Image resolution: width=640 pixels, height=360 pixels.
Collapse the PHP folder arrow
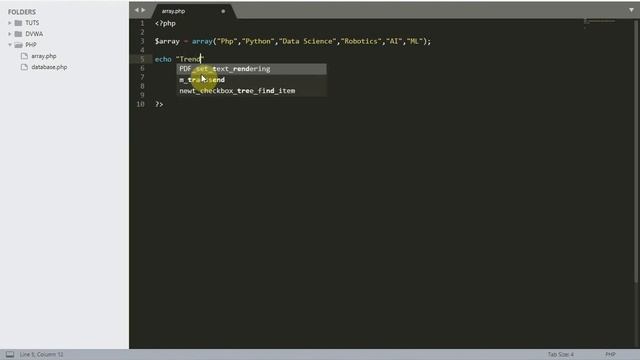(10, 45)
